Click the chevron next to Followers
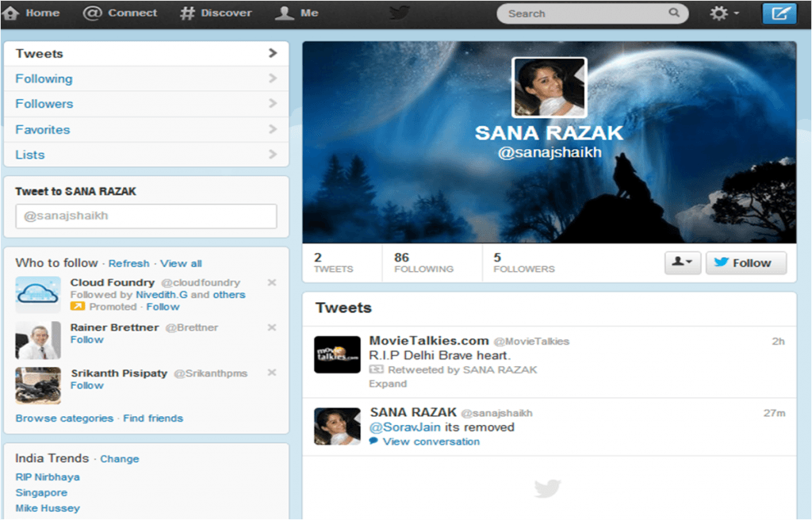The width and height of the screenshot is (812, 520). pyautogui.click(x=273, y=104)
